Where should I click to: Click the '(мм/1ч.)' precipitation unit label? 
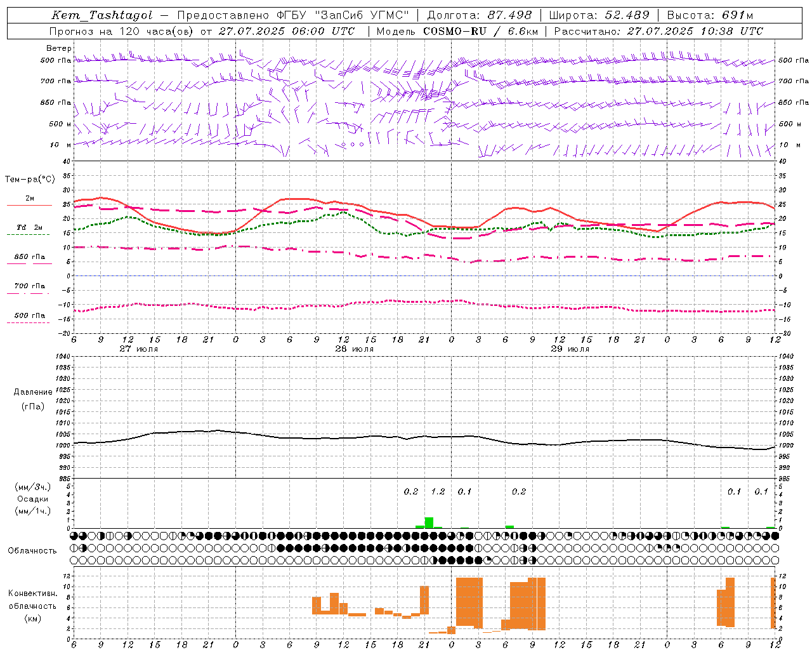coord(33,511)
